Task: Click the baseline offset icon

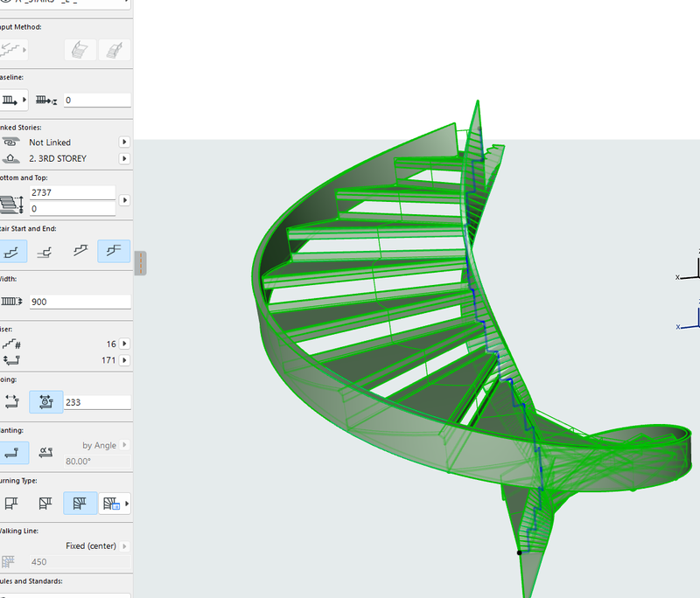Action: 46,101
